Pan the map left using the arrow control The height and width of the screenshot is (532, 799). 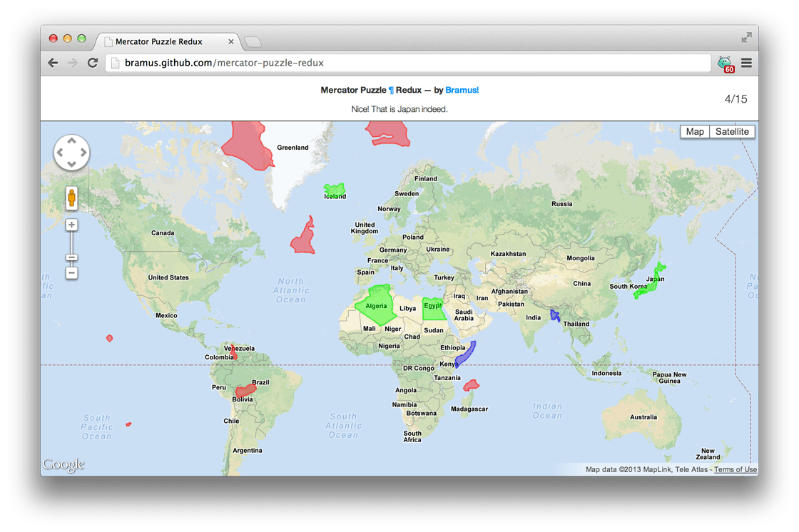[58, 153]
